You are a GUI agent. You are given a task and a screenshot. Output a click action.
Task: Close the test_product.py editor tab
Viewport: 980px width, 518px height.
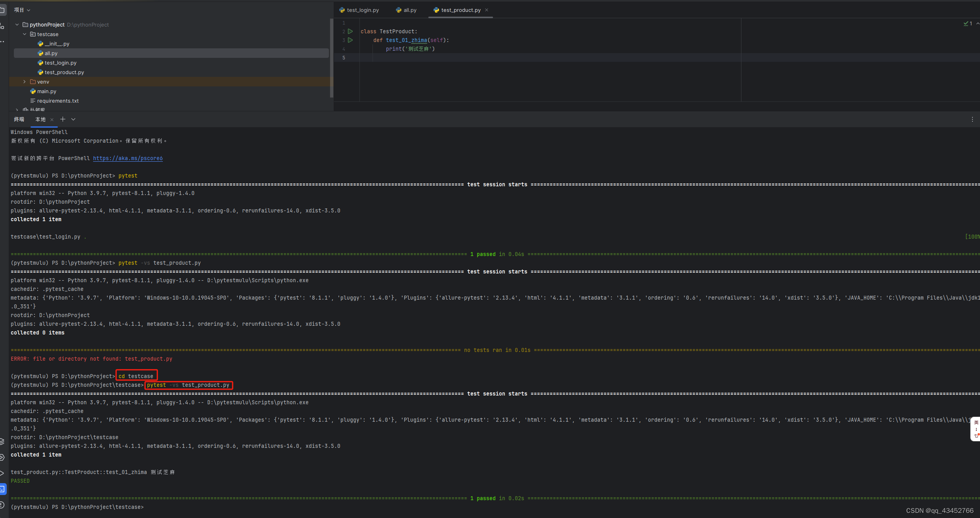[487, 10]
